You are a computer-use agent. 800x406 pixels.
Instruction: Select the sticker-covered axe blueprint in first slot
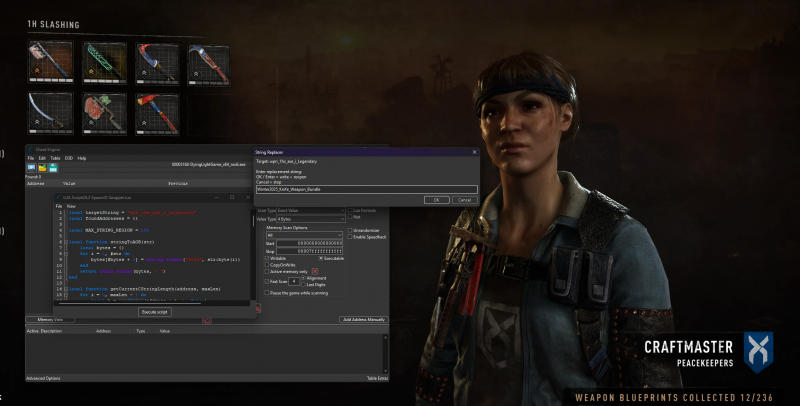pyautogui.click(x=51, y=63)
